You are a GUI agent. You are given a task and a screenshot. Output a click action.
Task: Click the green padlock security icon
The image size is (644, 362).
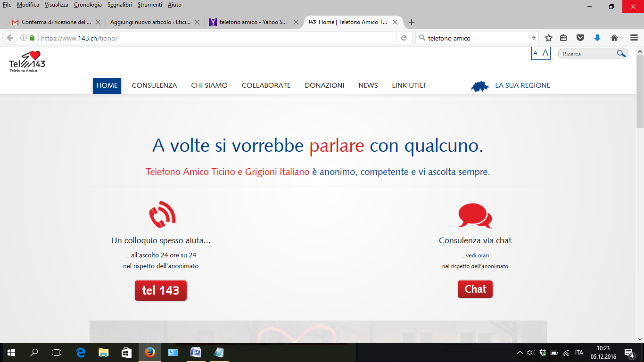(x=32, y=38)
